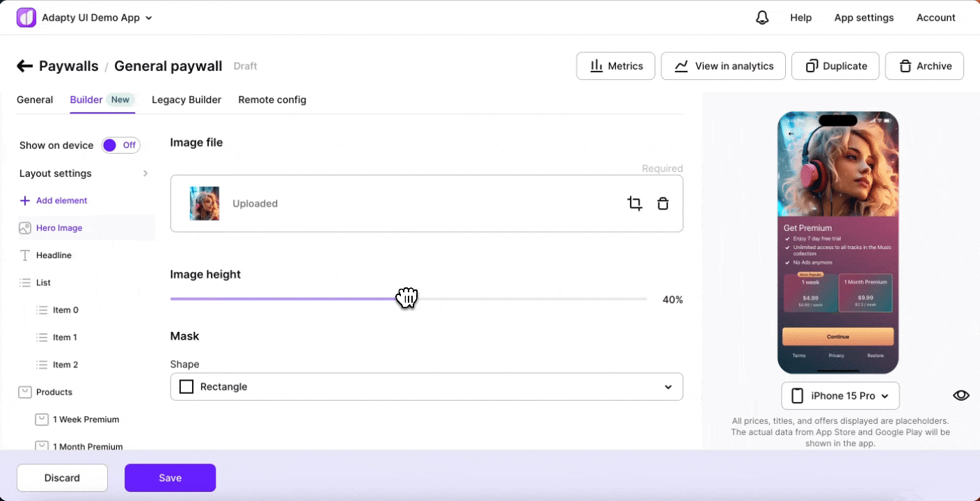
Task: Click the crop icon for uploaded image
Action: (x=634, y=203)
